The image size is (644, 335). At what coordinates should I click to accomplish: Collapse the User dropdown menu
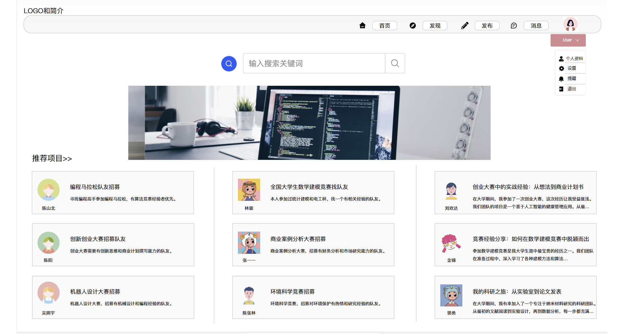(568, 40)
